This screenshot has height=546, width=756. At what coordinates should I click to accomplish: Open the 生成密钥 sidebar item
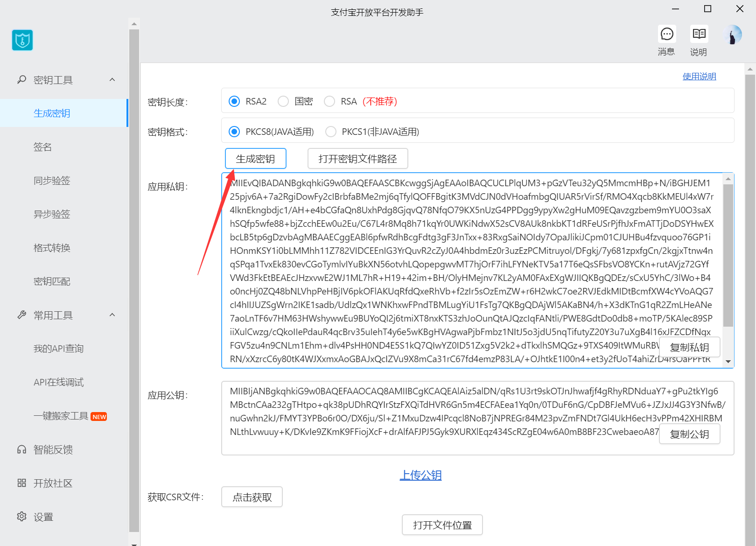63,113
